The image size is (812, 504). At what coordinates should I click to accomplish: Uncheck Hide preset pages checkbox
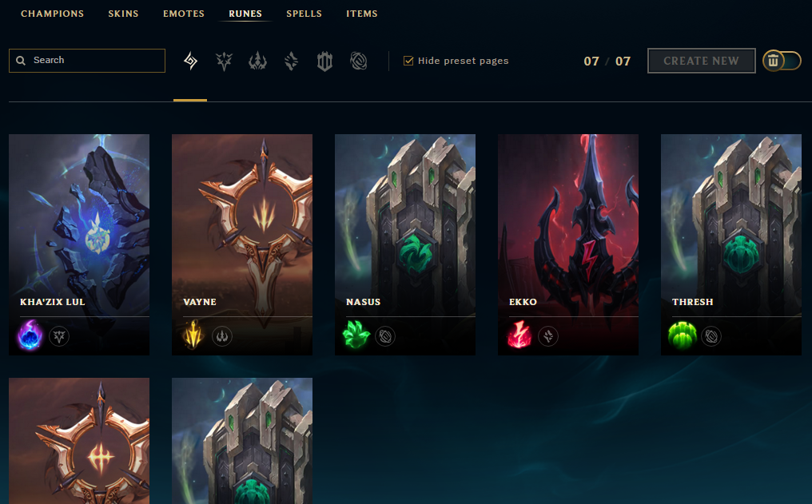(408, 61)
